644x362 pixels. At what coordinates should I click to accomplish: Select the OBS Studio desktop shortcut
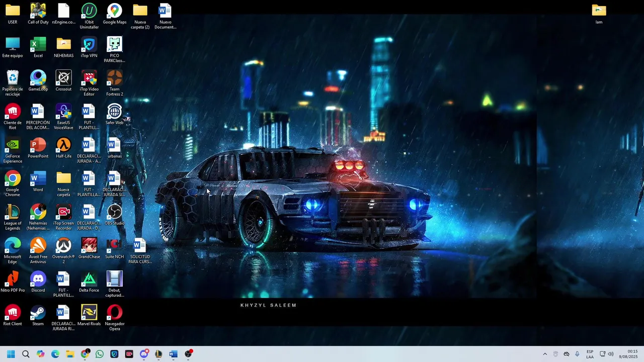(115, 215)
